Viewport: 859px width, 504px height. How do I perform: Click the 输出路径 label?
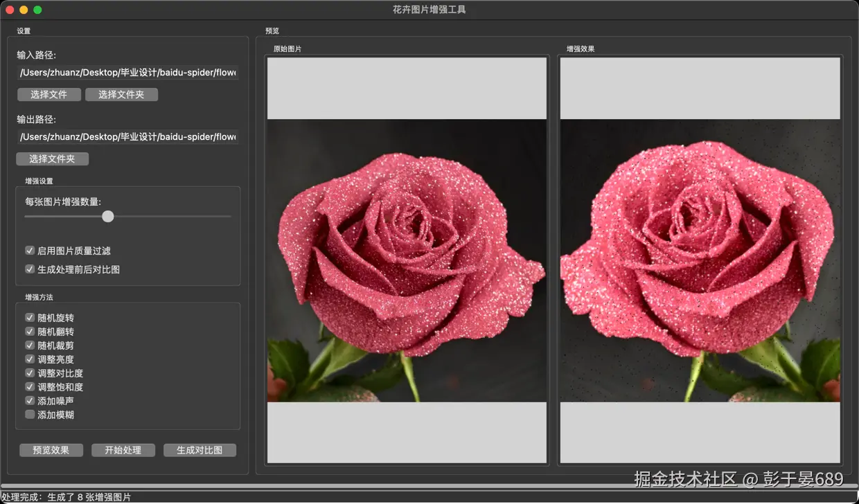pos(37,119)
